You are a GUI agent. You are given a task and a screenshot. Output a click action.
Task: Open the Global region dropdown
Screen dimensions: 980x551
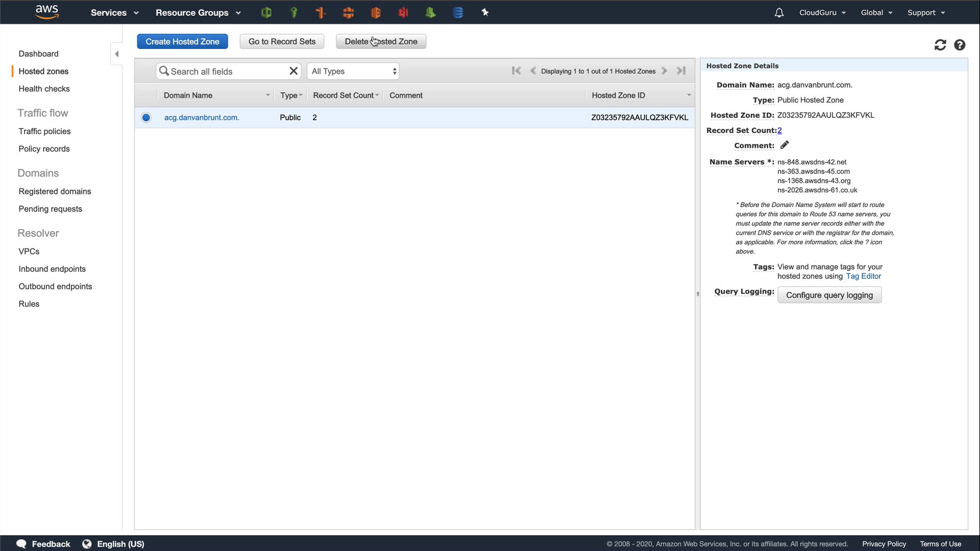(876, 13)
